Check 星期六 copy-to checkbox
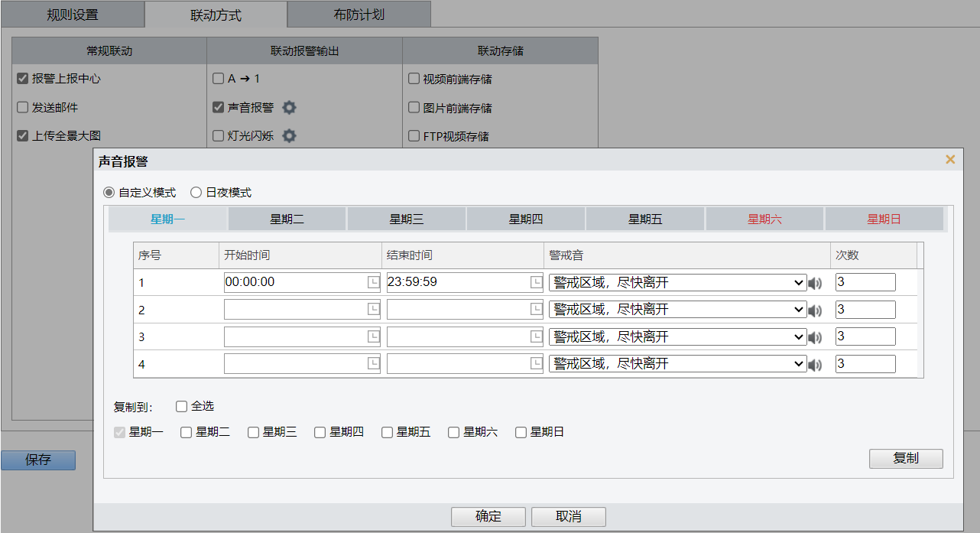This screenshot has width=980, height=533. pos(453,432)
